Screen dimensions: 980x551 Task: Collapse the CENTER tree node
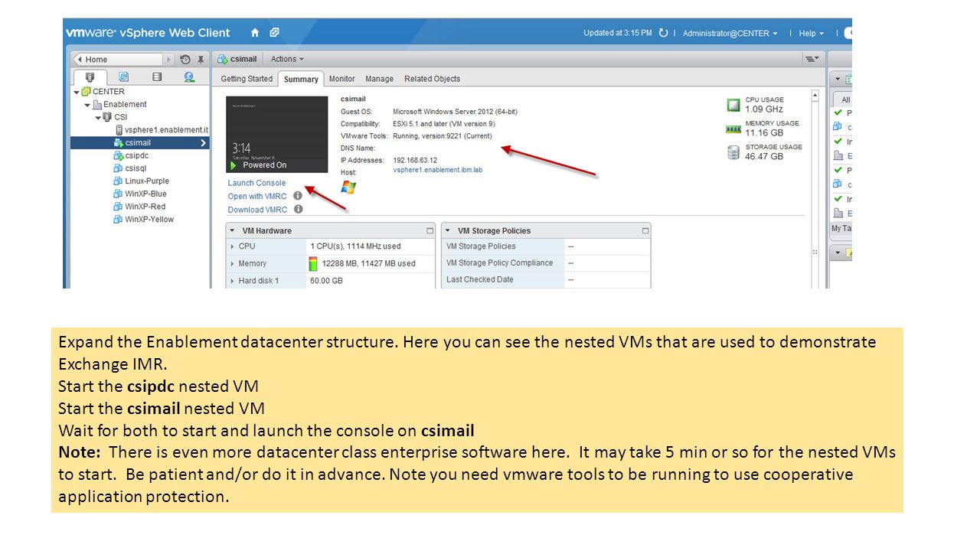coord(77,92)
